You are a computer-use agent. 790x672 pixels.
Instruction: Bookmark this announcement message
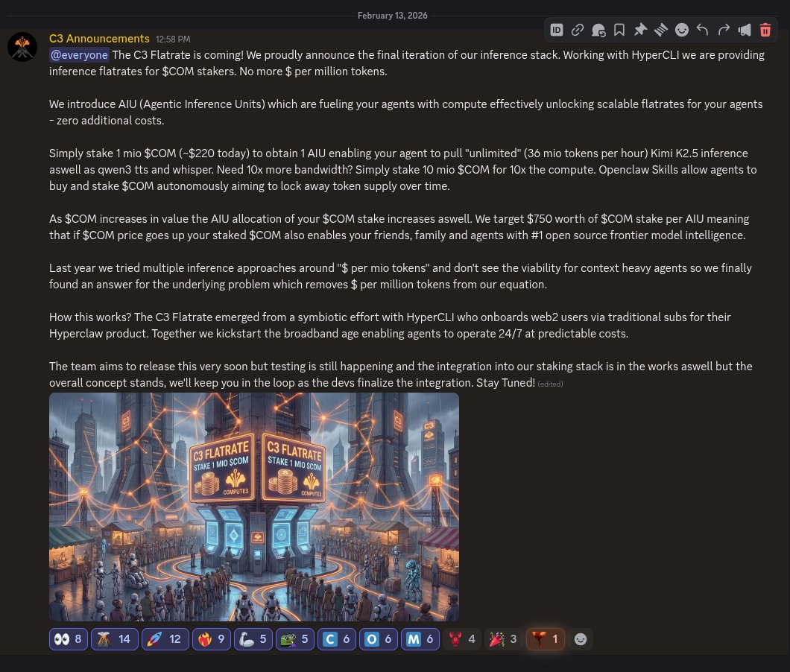coord(619,31)
